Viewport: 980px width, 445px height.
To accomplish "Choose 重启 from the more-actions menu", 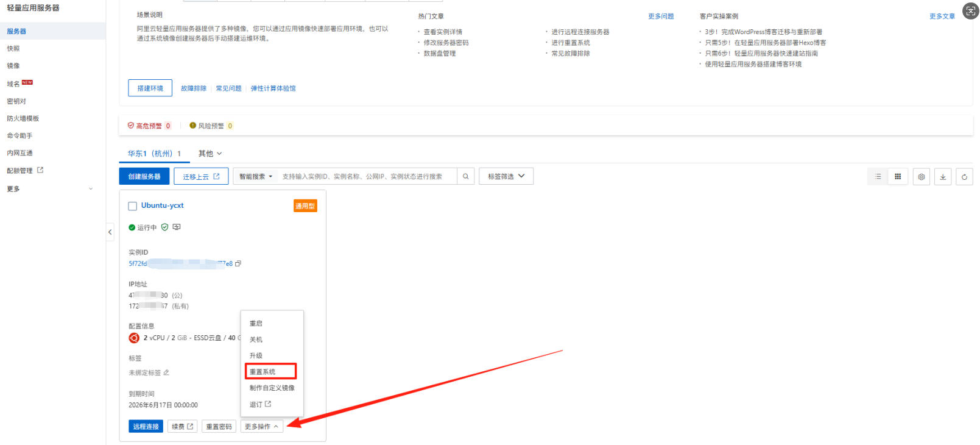I will [256, 324].
